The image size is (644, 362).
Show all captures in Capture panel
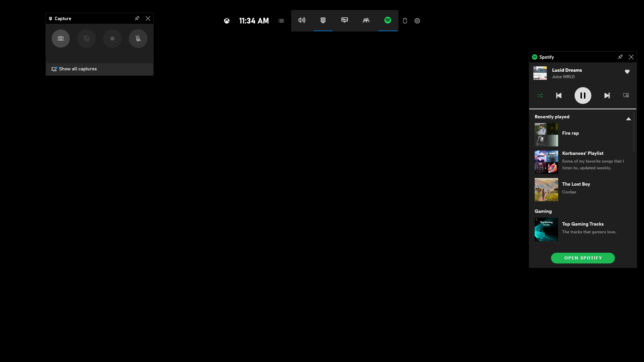point(78,69)
